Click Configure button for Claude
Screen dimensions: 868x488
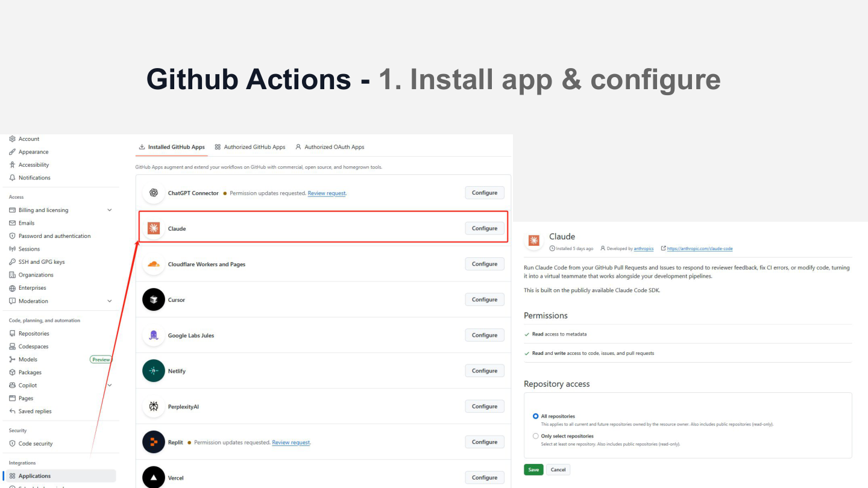(485, 228)
